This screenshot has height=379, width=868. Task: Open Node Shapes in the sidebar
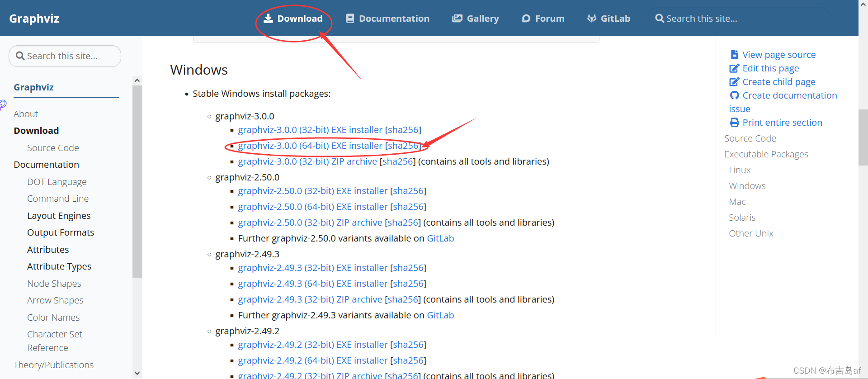pos(54,284)
